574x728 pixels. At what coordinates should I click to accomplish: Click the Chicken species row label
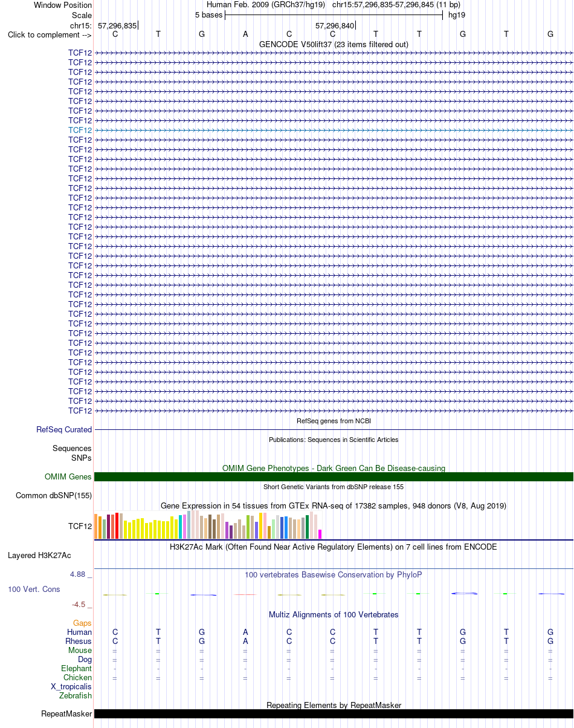pyautogui.click(x=78, y=677)
